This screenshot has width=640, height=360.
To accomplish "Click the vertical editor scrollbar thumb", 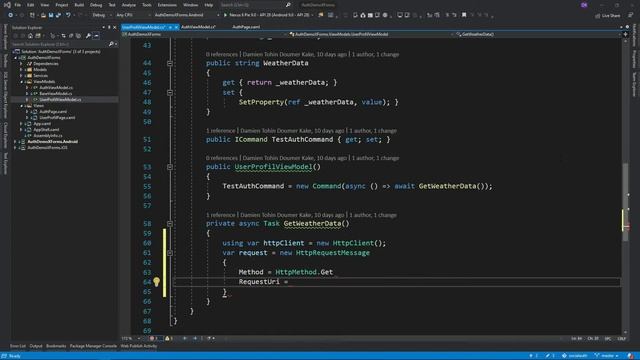I will 625,202.
